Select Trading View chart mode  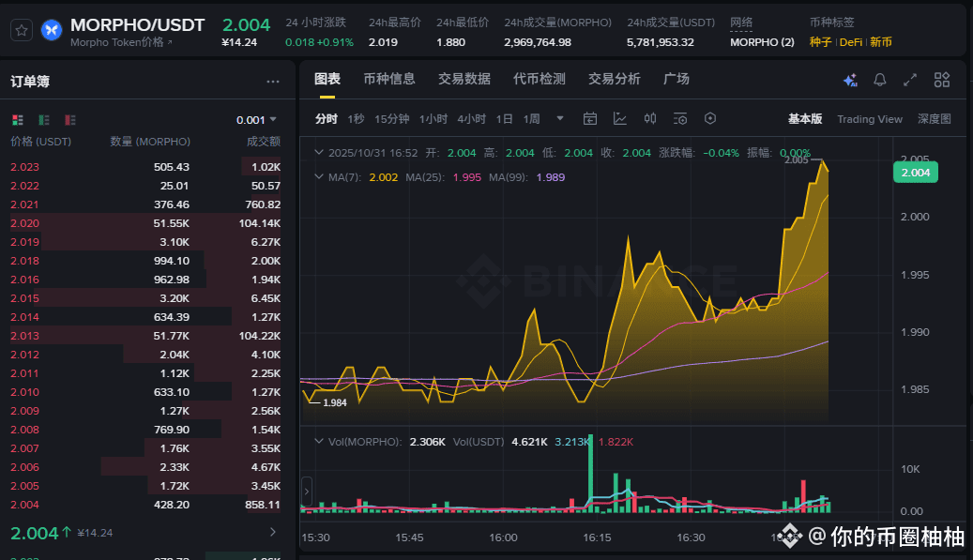click(870, 119)
